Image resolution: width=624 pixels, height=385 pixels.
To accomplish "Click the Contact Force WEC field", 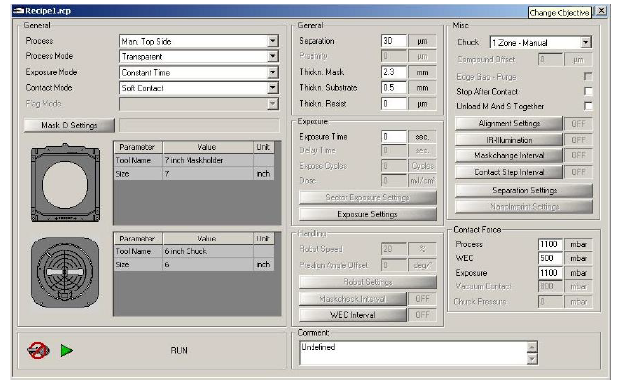I will point(550,258).
